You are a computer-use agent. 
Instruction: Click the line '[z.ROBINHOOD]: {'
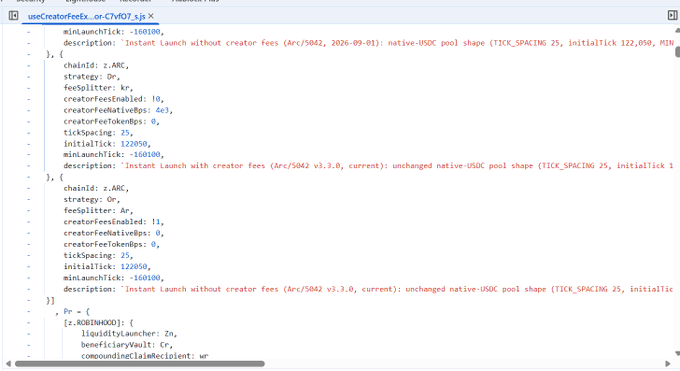[x=98, y=323]
